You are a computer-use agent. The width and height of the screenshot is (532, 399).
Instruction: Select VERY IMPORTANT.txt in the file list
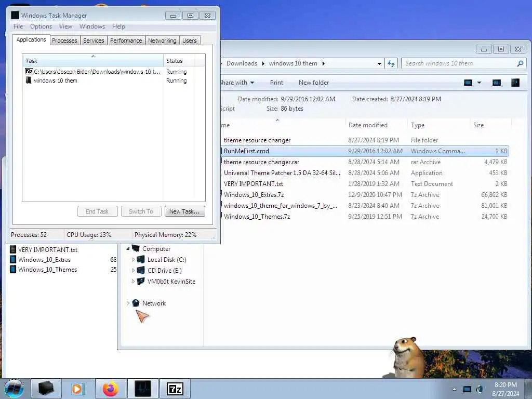pos(365,183)
